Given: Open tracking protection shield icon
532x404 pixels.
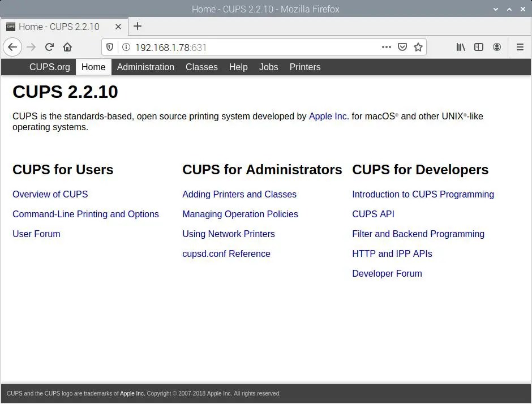Looking at the screenshot, I should click(110, 47).
